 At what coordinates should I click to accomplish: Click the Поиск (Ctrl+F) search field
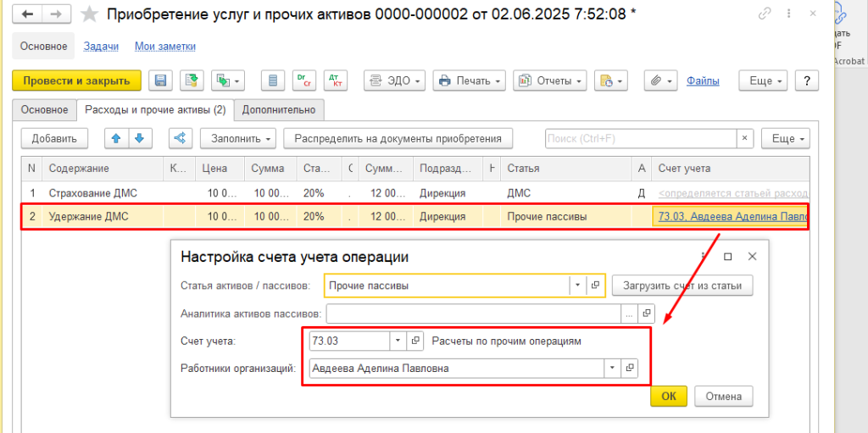[x=640, y=138]
